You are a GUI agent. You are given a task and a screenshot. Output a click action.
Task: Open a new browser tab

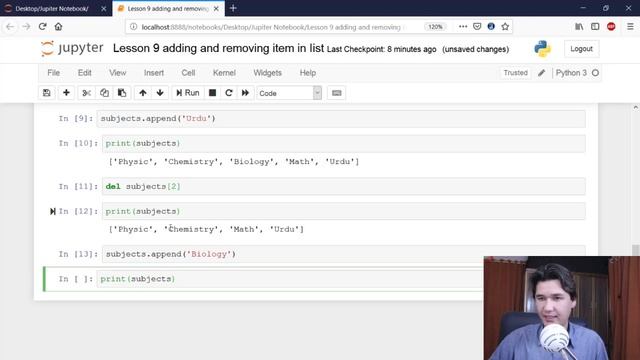point(233,8)
